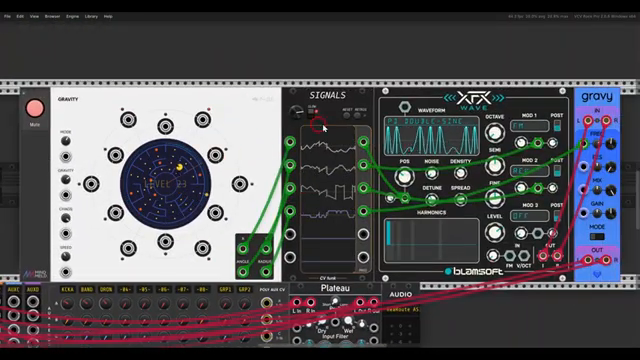Click the HARMONICS bar display
Image resolution: width=640 pixels, height=360 pixels.
coord(432,240)
